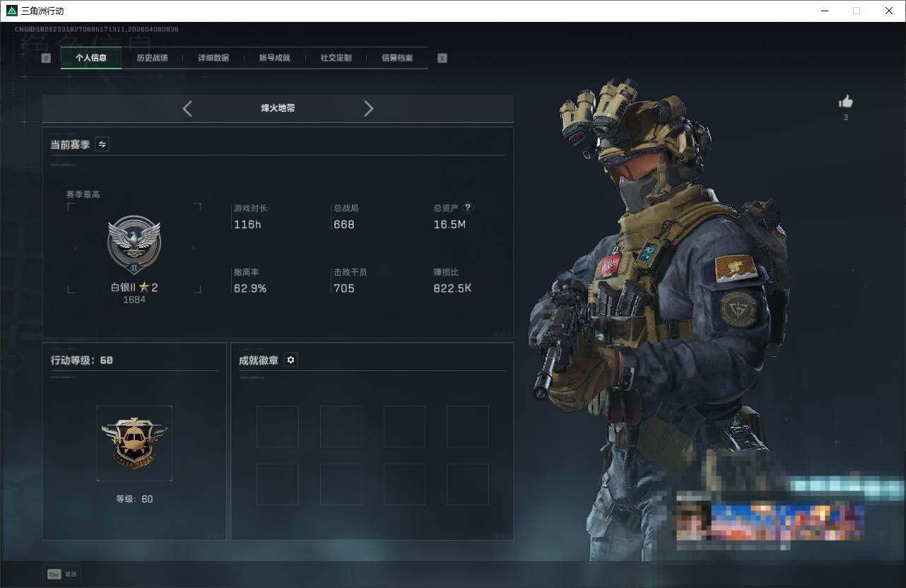This screenshot has width=906, height=588.
Task: Click the gold star beside 白银II
Action: [144, 287]
